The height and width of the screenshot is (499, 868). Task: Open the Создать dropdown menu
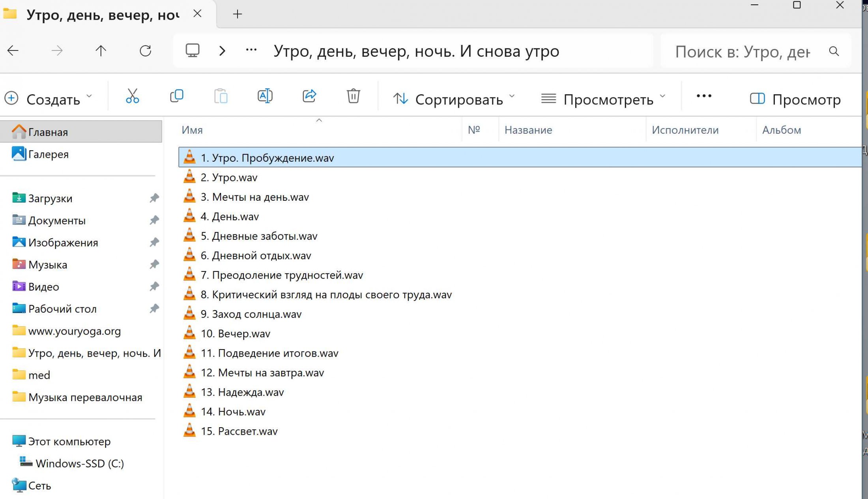[48, 99]
